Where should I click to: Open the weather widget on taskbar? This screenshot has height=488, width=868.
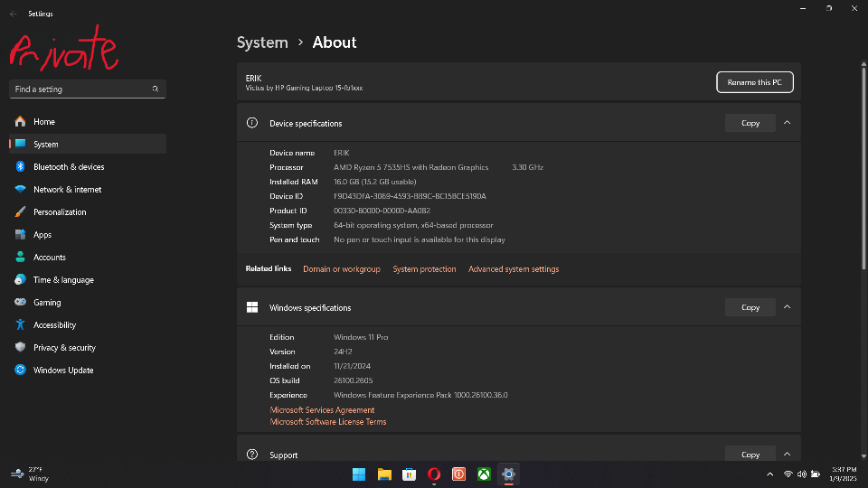pos(31,474)
